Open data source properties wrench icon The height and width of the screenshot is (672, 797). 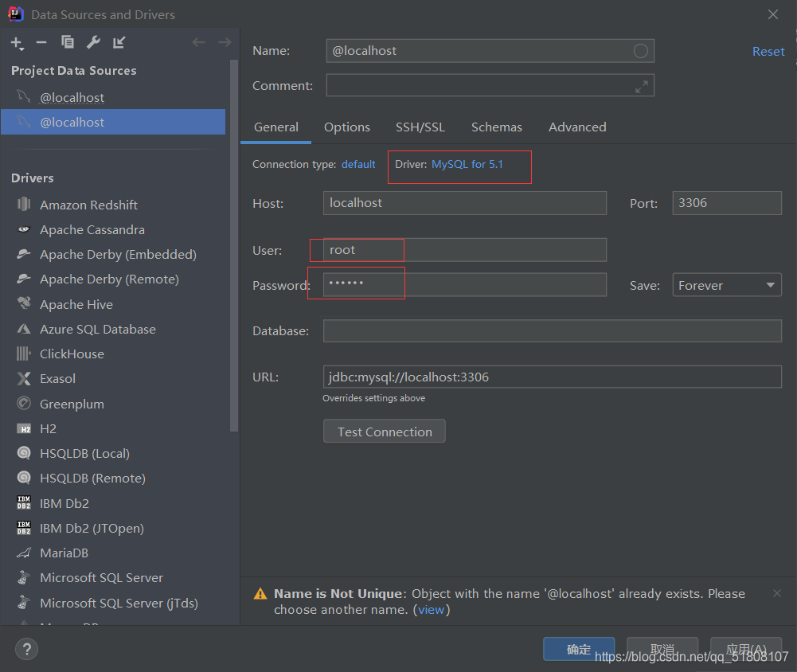93,42
